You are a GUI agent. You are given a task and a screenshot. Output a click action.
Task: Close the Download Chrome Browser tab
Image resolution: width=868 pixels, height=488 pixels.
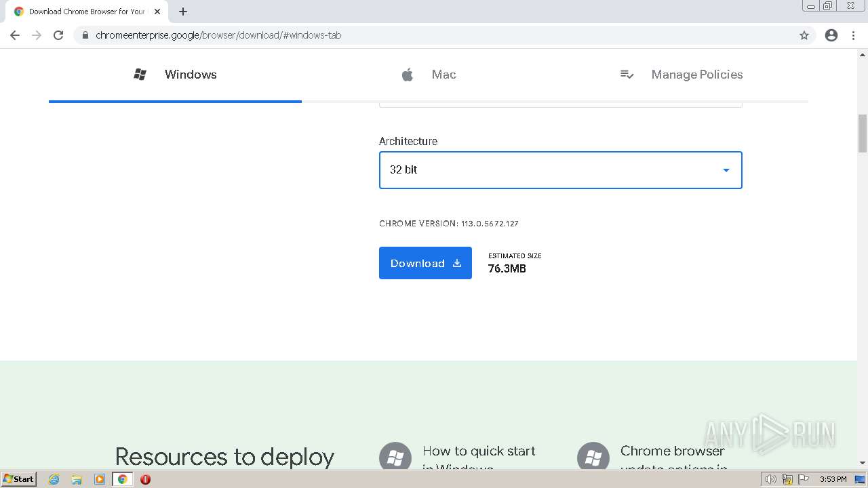(x=157, y=12)
